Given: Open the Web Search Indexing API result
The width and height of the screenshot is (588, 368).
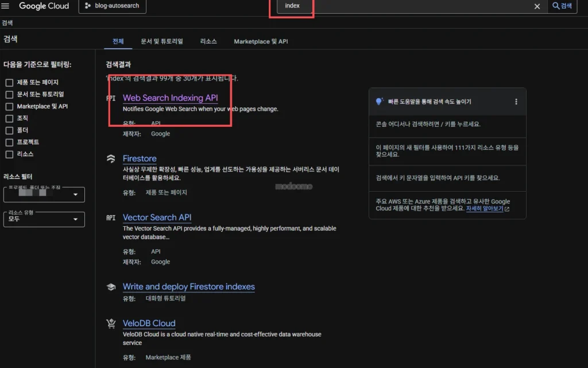Looking at the screenshot, I should coord(170,98).
